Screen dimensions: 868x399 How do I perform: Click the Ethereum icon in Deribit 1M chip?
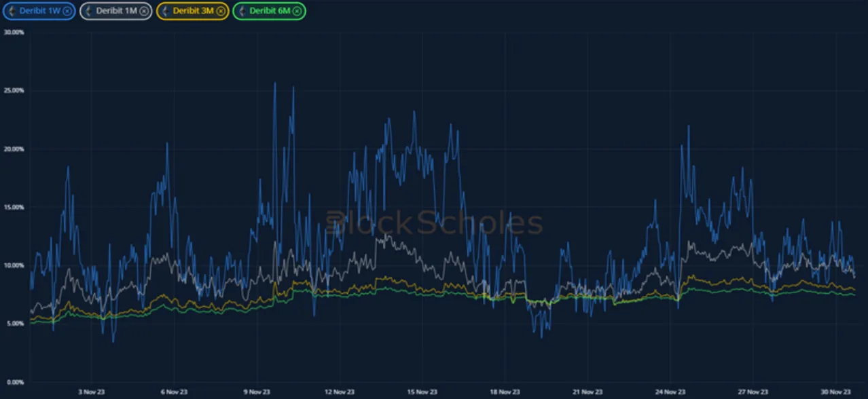tap(88, 11)
